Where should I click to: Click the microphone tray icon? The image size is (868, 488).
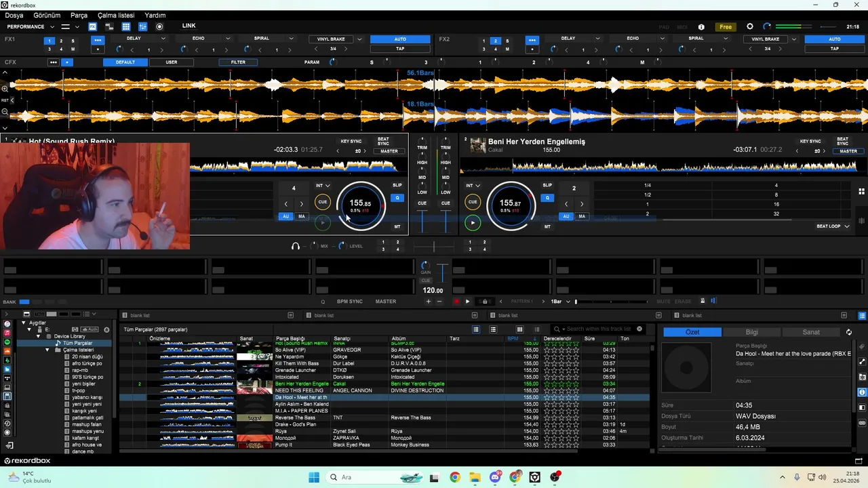tap(797, 477)
